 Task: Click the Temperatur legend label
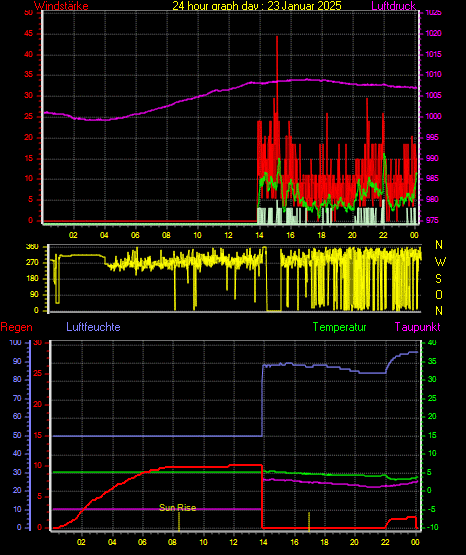[x=339, y=327]
